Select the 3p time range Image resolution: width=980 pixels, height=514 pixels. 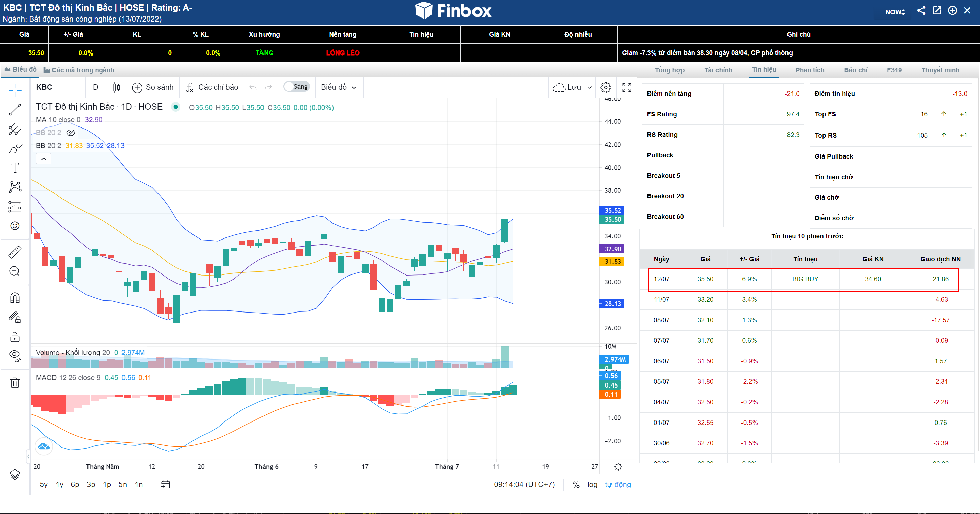91,484
